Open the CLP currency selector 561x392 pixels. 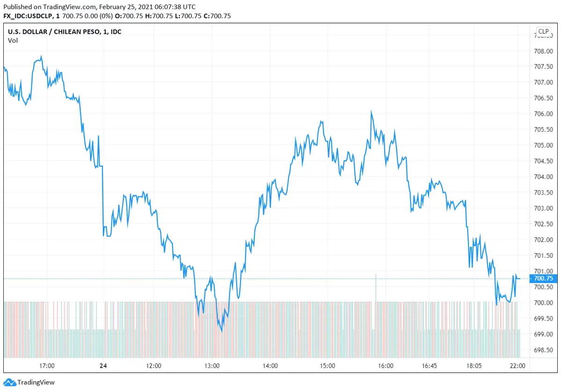[x=543, y=32]
